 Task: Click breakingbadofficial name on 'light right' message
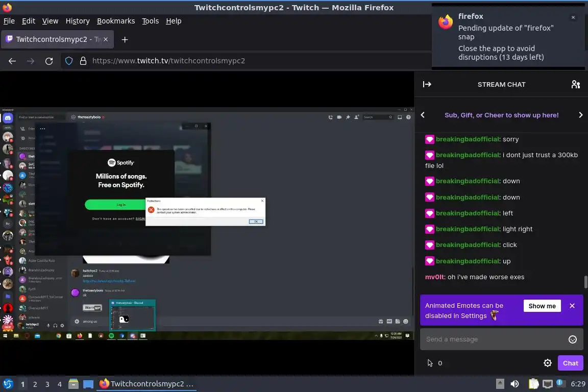click(x=467, y=229)
